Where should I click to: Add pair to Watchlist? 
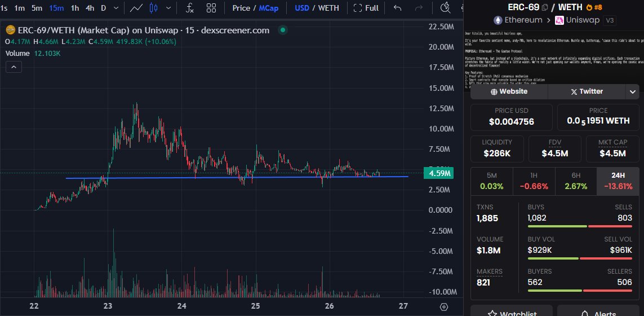(512, 311)
